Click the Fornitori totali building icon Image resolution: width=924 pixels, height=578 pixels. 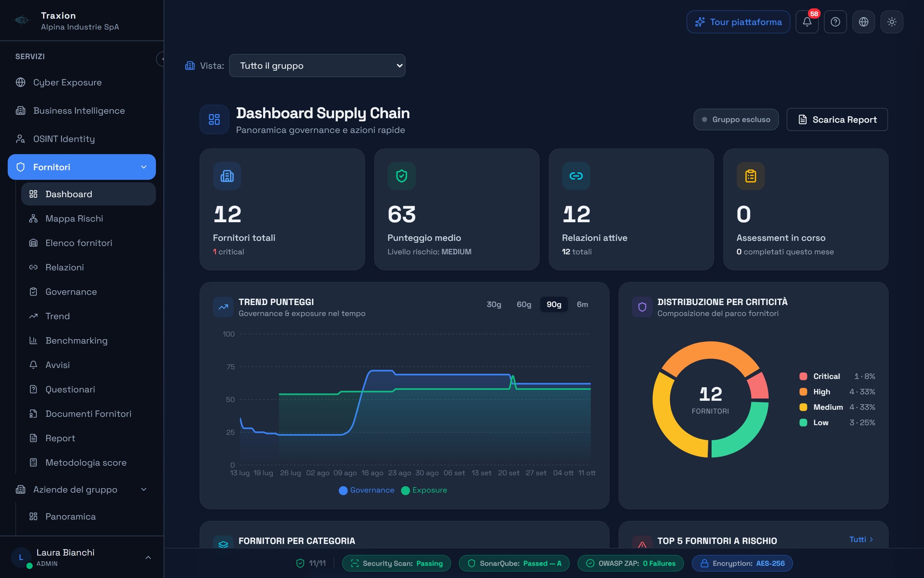[227, 176]
